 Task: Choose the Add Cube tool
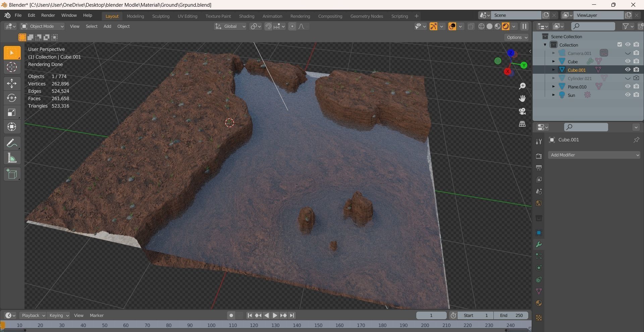(x=12, y=174)
